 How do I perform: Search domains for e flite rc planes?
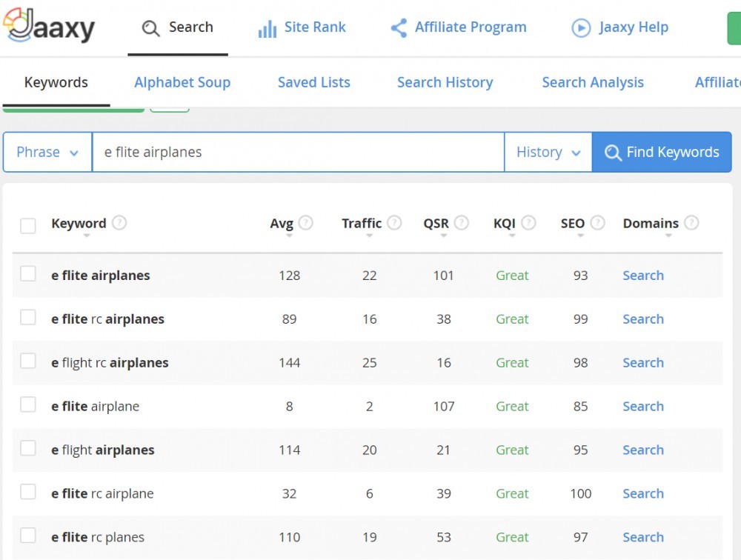643,537
